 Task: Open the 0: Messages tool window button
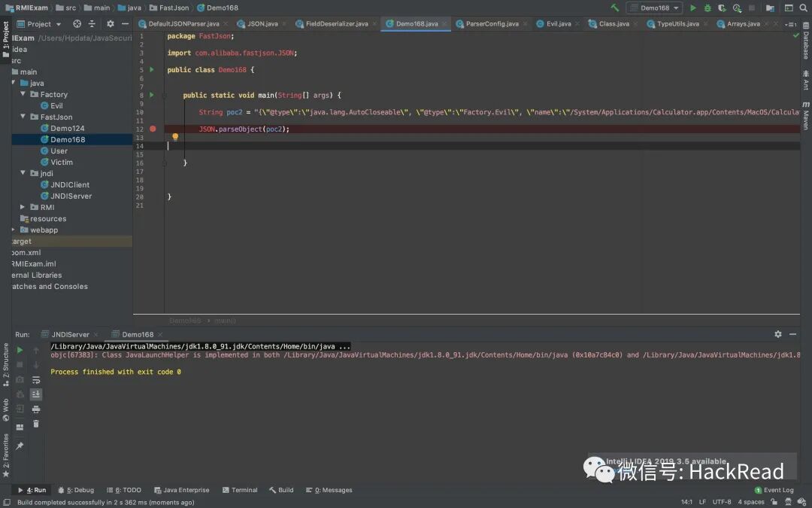tap(329, 490)
